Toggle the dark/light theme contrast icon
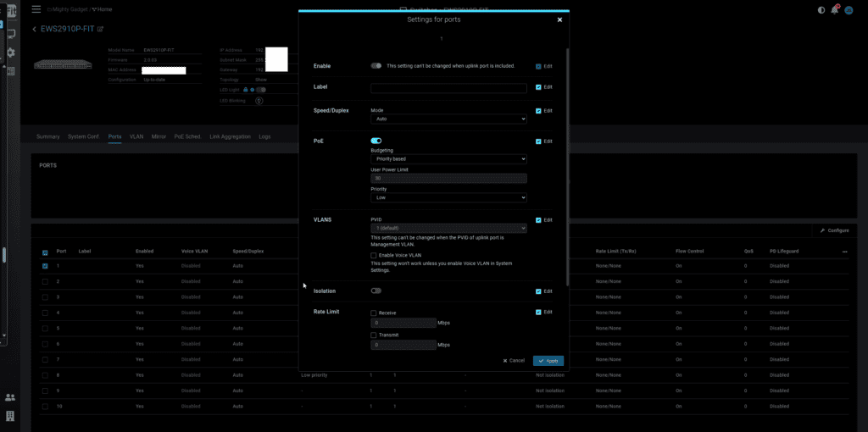This screenshot has width=868, height=432. pos(821,10)
